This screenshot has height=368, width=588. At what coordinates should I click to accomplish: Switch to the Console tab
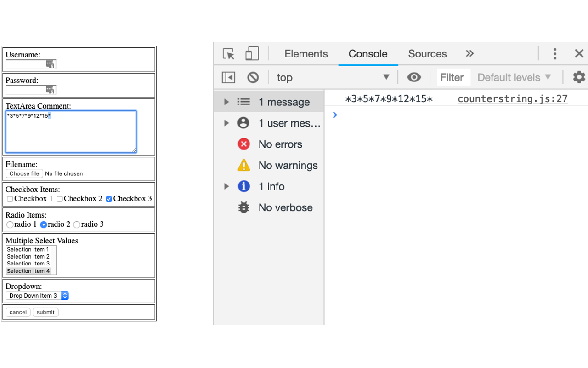(368, 54)
